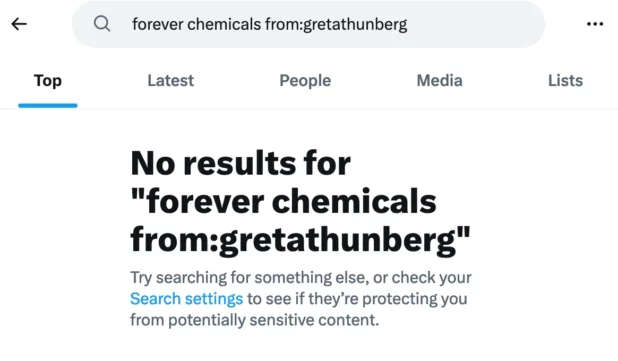Focus the search field containing forever chemicals query
This screenshot has height=361, width=618.
[308, 24]
